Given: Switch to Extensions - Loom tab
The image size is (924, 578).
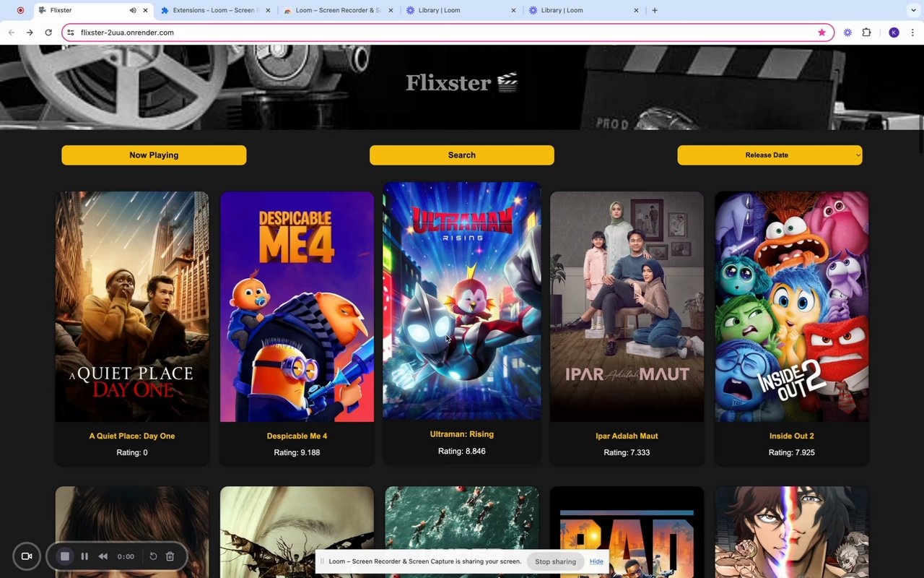Looking at the screenshot, I should (215, 10).
